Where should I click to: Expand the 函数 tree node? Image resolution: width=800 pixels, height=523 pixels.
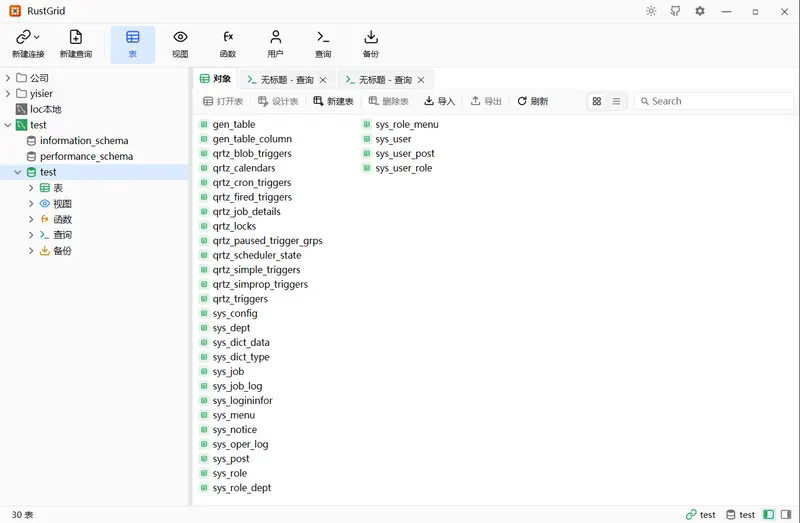tap(31, 219)
